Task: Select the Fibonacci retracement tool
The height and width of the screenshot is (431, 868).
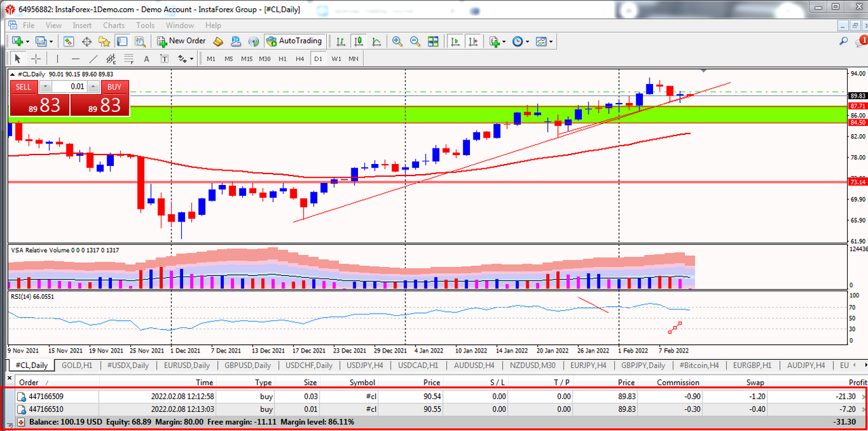Action: (128, 59)
